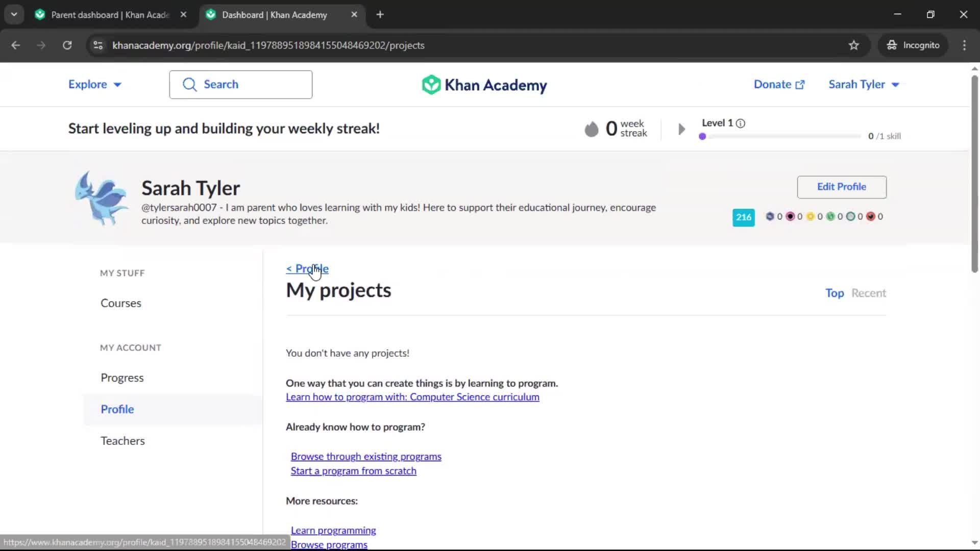Reload the current page
Image resolution: width=980 pixels, height=551 pixels.
click(67, 45)
